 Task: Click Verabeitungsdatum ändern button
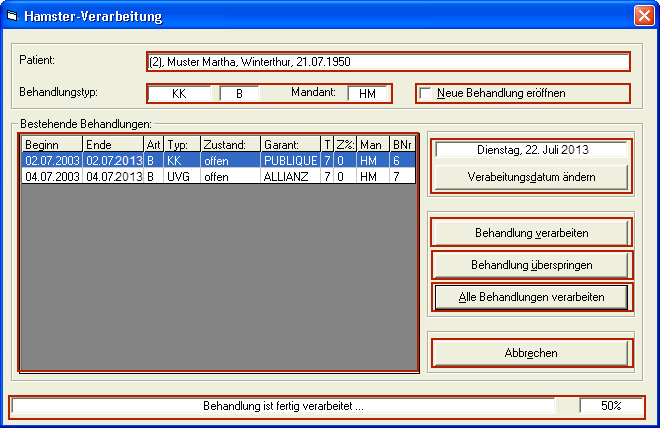[x=531, y=177]
